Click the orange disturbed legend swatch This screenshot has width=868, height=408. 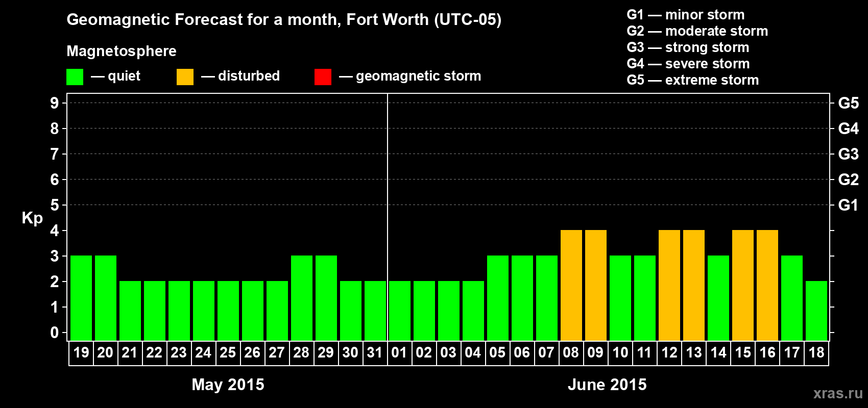(x=185, y=77)
